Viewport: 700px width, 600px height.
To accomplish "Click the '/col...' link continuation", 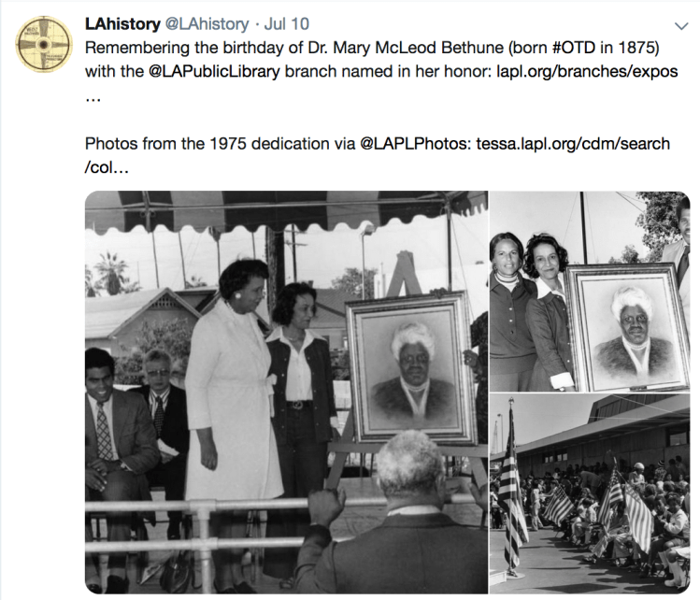I will (107, 168).
